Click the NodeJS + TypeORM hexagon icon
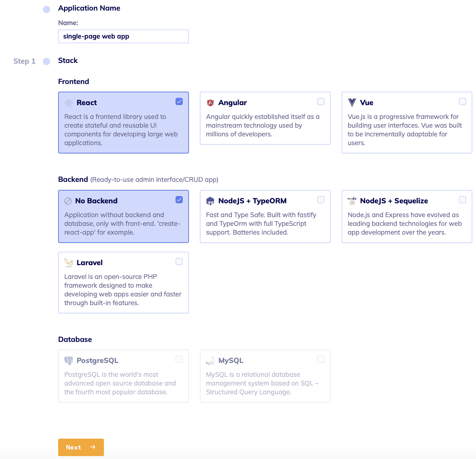The height and width of the screenshot is (459, 476). pos(210,200)
